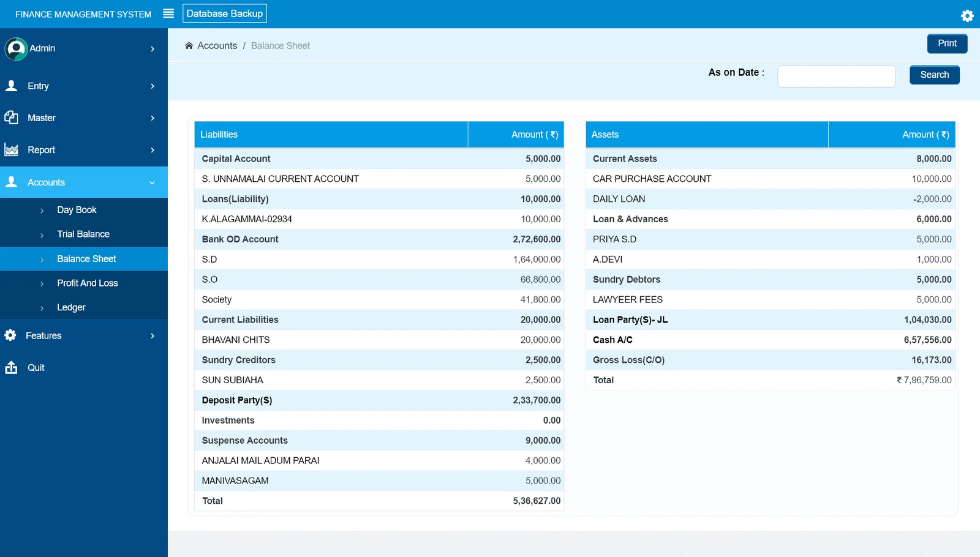
Task: Click the Admin avatar icon
Action: click(16, 49)
